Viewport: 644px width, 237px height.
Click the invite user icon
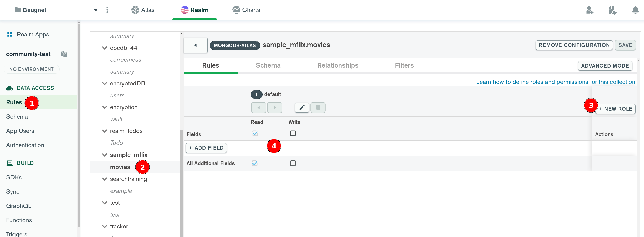590,10
